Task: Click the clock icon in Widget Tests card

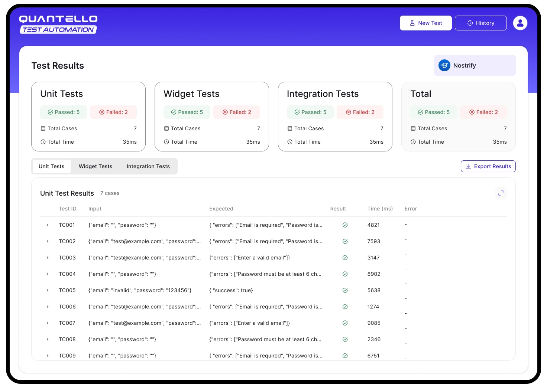Action: [166, 142]
